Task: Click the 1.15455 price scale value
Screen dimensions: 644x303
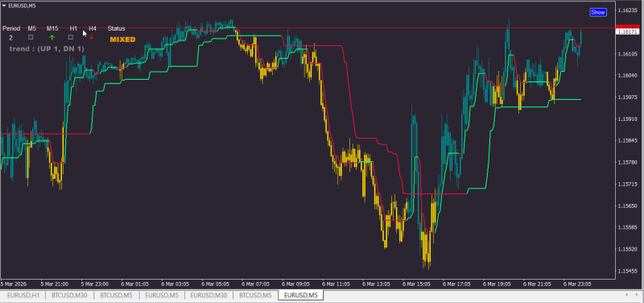Action: [627, 271]
